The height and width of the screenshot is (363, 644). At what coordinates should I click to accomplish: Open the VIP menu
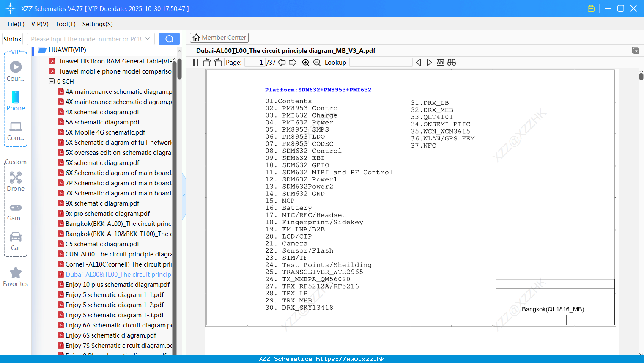[x=40, y=24]
